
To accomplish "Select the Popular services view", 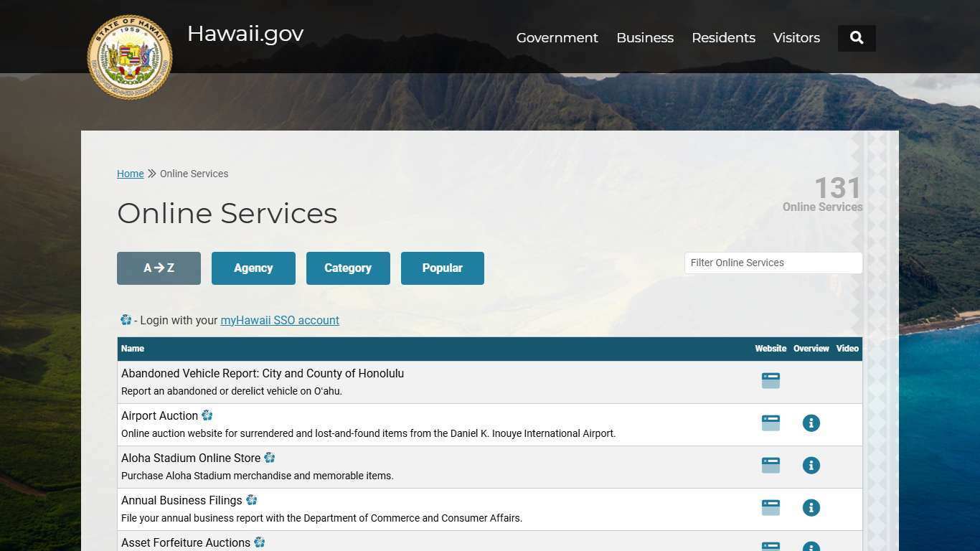I will (442, 268).
